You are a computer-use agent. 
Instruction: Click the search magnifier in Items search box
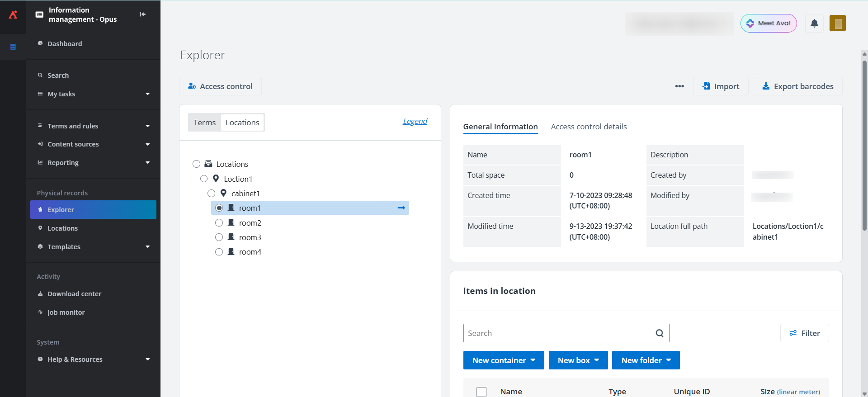(x=660, y=333)
